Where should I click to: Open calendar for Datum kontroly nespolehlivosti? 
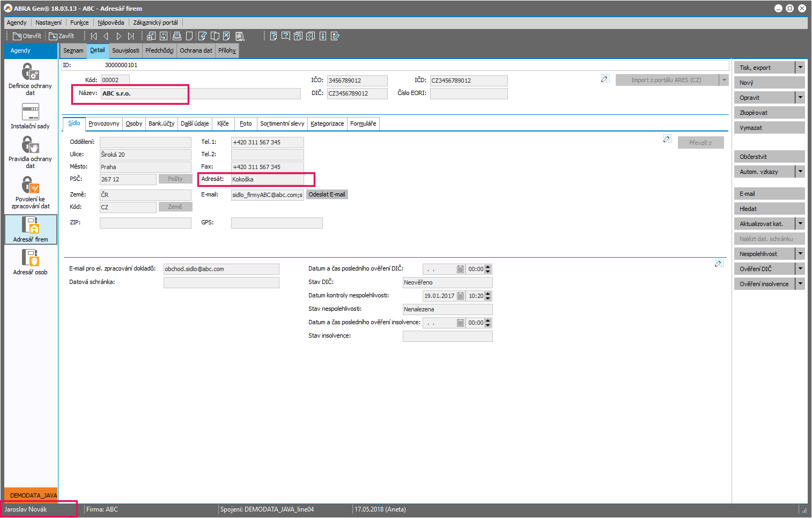click(x=460, y=296)
